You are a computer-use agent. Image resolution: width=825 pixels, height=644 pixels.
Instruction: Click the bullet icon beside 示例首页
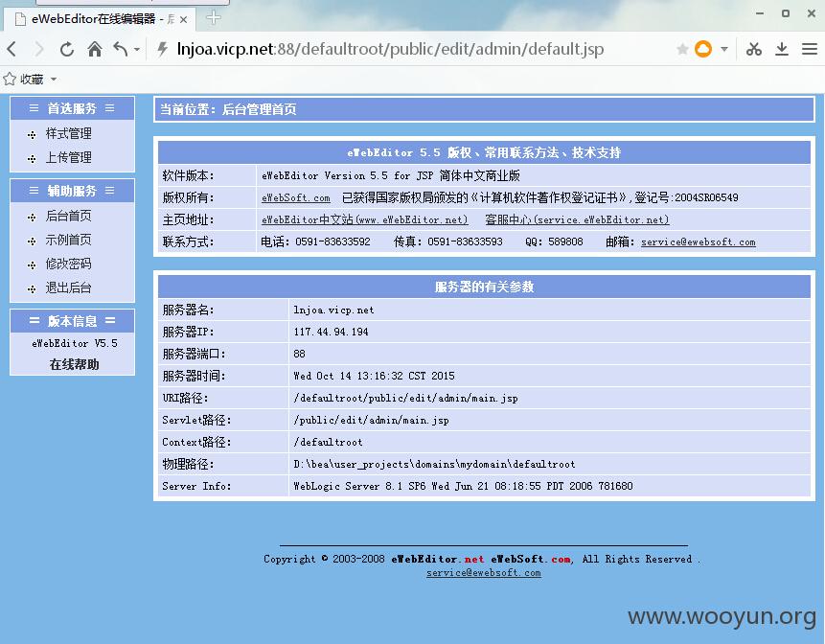(32, 241)
